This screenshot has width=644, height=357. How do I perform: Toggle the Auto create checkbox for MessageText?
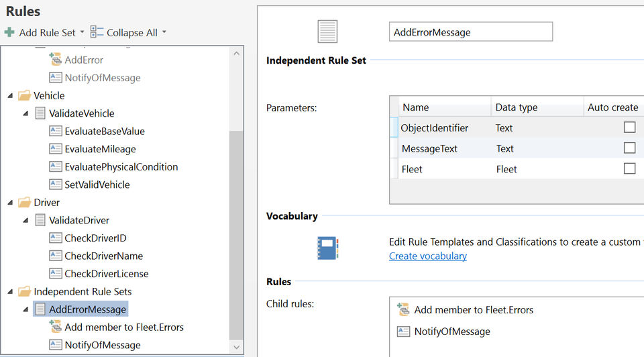[629, 148]
